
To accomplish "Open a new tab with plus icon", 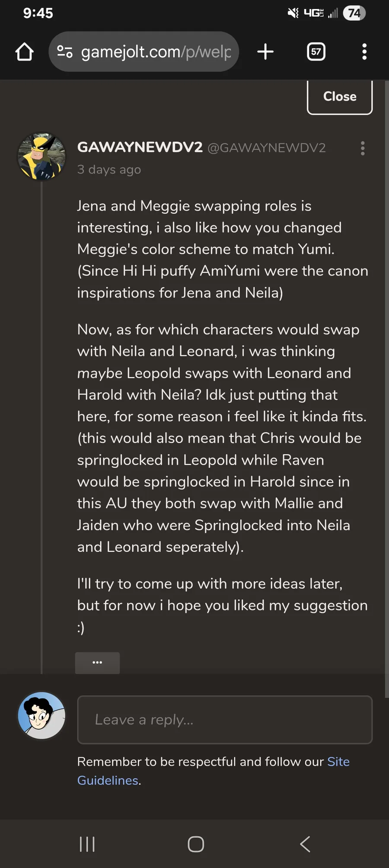I will pyautogui.click(x=265, y=52).
